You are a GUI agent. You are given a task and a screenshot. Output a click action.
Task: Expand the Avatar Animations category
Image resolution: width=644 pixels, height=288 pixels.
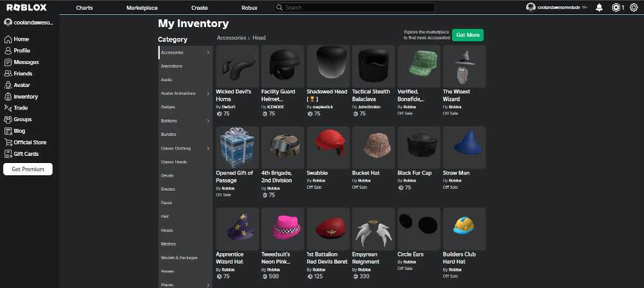pyautogui.click(x=185, y=93)
